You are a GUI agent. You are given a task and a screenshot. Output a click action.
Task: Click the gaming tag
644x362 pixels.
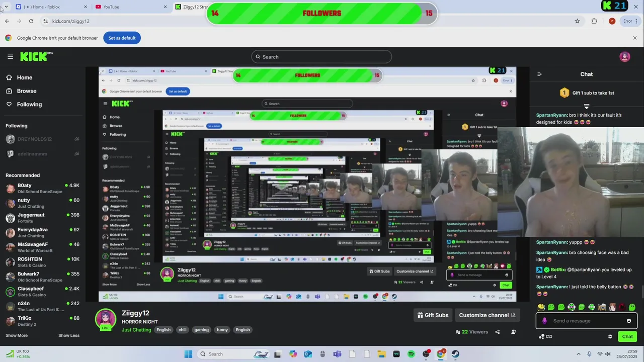(x=201, y=330)
